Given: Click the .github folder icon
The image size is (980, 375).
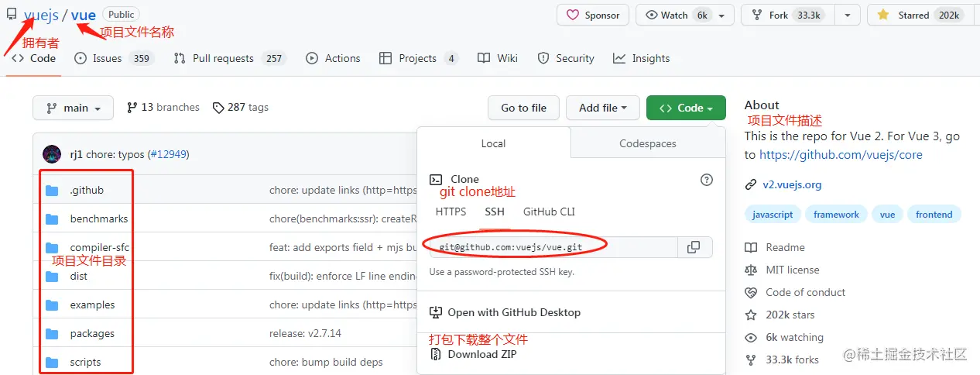Looking at the screenshot, I should 52,191.
